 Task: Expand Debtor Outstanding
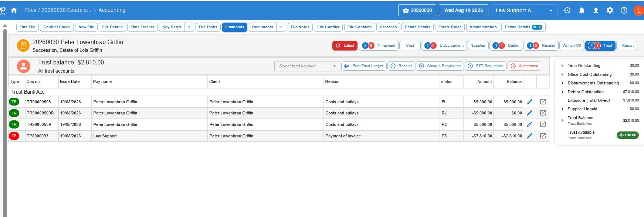point(562,92)
